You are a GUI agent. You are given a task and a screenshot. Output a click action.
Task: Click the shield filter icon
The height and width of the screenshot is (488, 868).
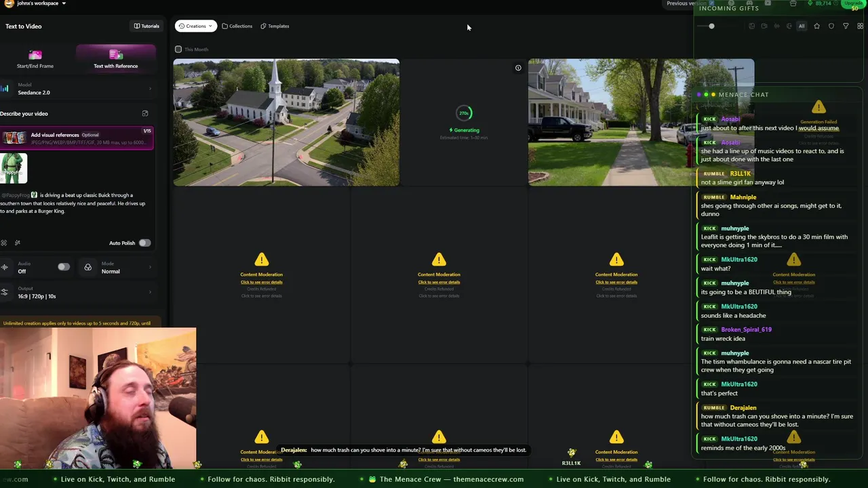[831, 26]
